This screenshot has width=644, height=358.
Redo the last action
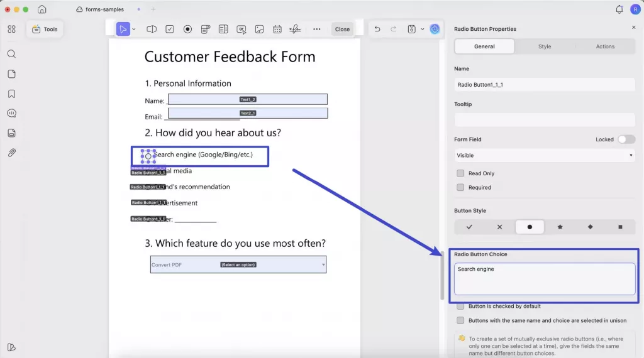coord(394,29)
